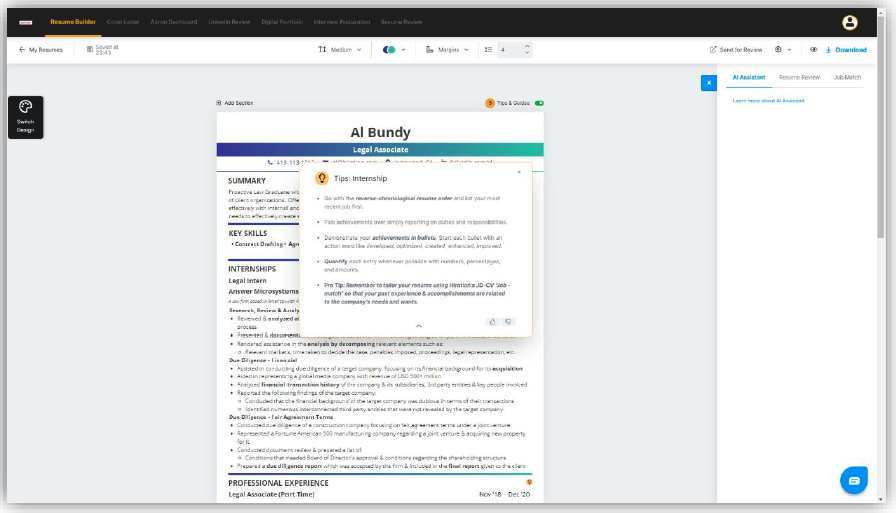Toggle the Tips & Guides switch
896x513 pixels.
pos(539,103)
